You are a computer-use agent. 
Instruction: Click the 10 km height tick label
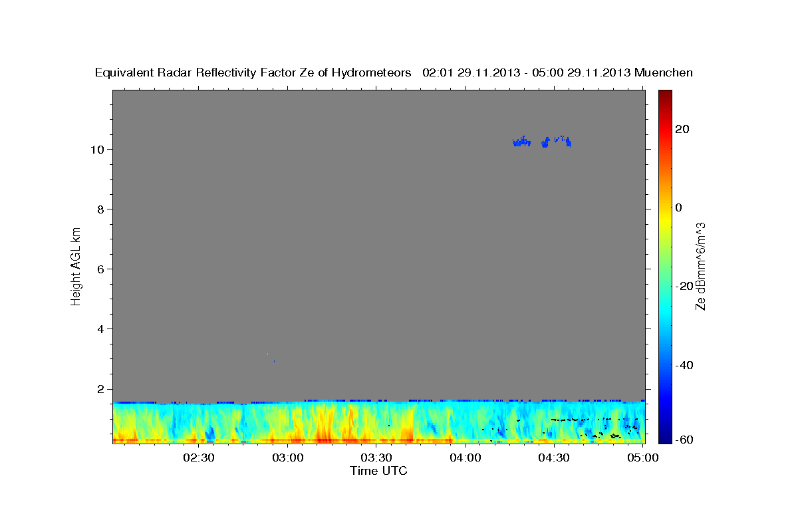[x=98, y=149]
